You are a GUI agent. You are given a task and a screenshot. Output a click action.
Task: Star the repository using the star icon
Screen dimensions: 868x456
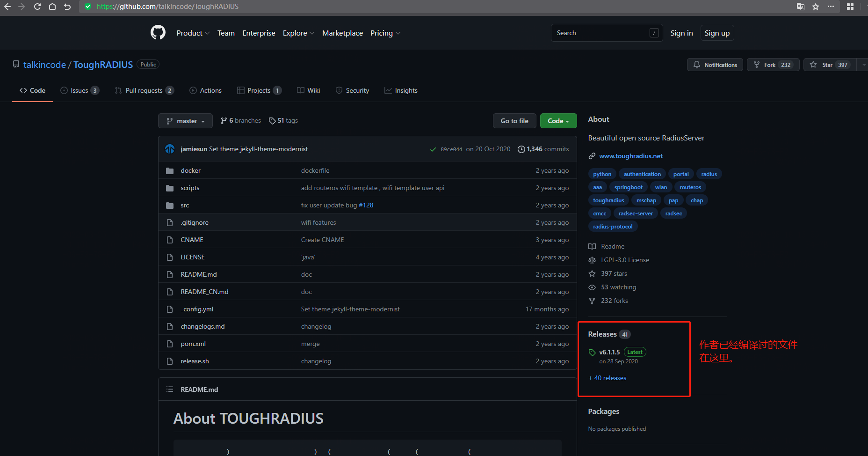click(x=812, y=65)
